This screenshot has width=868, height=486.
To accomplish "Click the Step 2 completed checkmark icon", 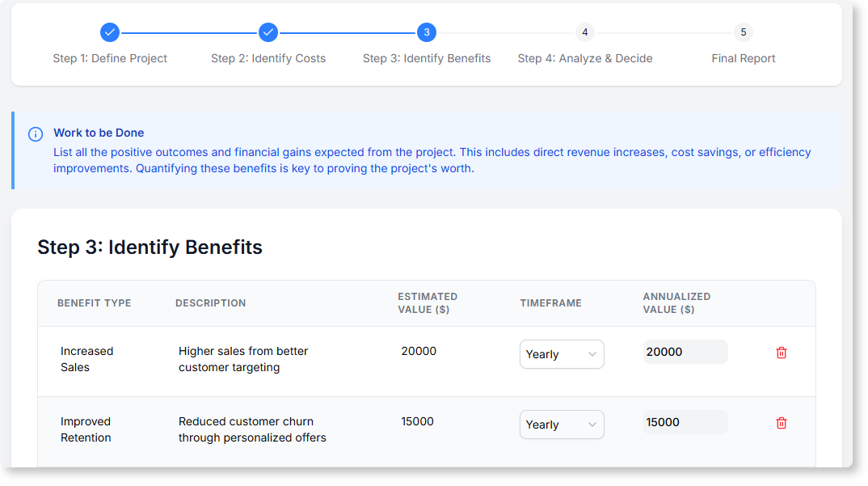I will click(x=268, y=32).
